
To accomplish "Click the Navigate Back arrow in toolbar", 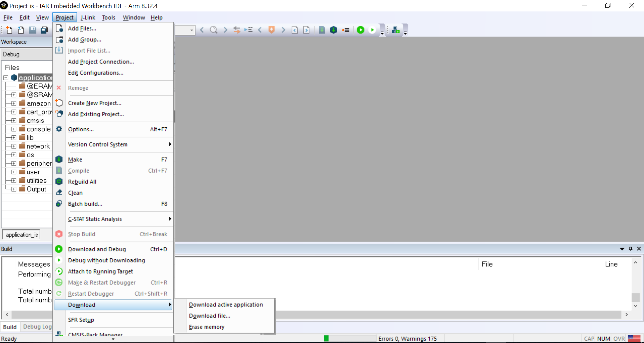I will pos(202,30).
